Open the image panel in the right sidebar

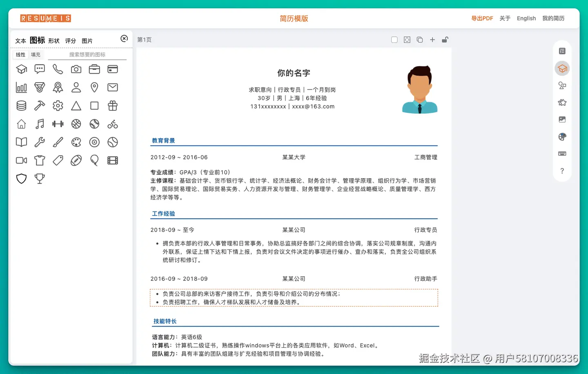[562, 119]
